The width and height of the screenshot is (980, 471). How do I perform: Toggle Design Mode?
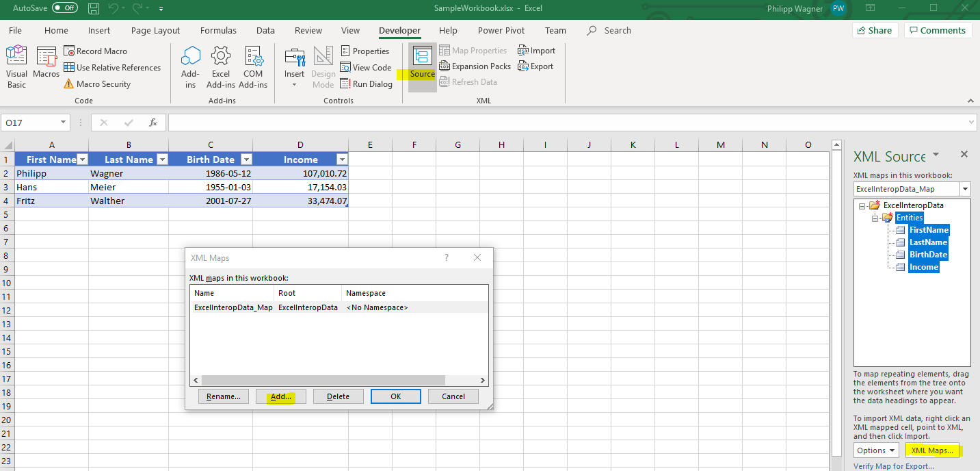pos(323,67)
